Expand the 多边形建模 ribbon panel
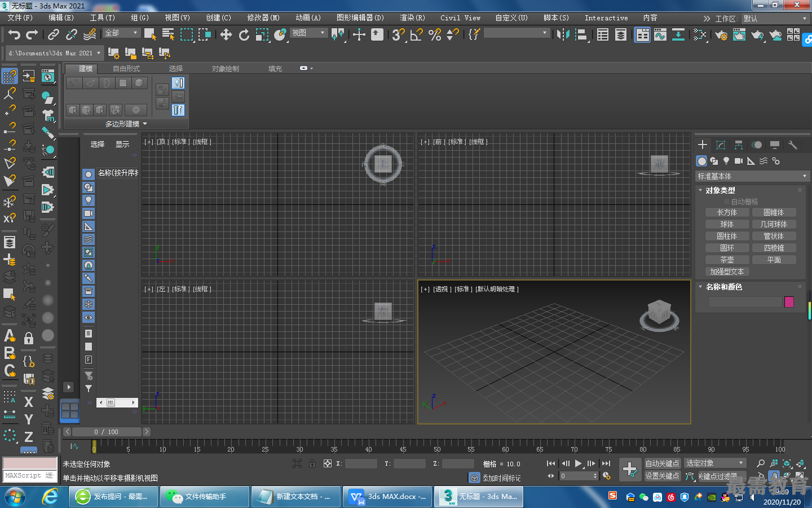This screenshot has width=812, height=508. coord(126,124)
